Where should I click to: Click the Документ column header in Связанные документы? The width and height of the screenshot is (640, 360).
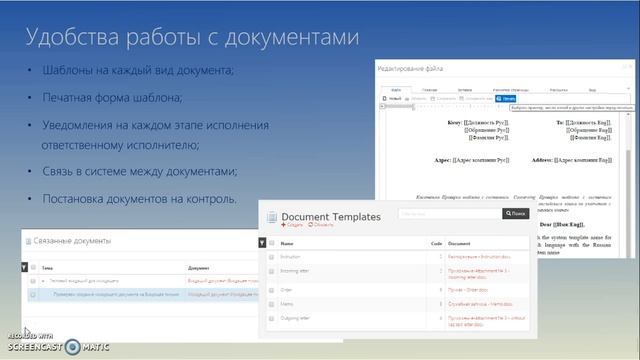[x=199, y=268]
